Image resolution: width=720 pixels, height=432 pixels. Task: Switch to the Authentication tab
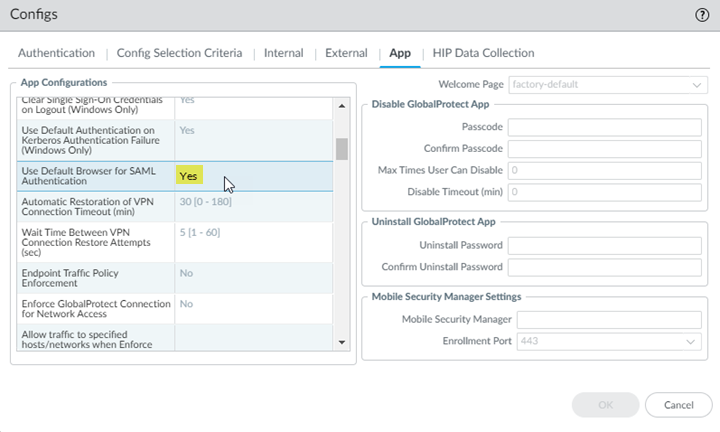point(57,53)
